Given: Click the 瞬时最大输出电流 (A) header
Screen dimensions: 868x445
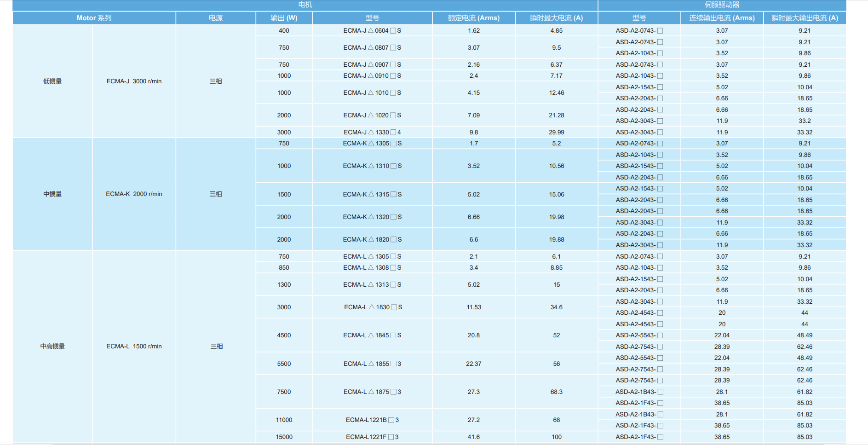Looking at the screenshot, I should pos(805,18).
